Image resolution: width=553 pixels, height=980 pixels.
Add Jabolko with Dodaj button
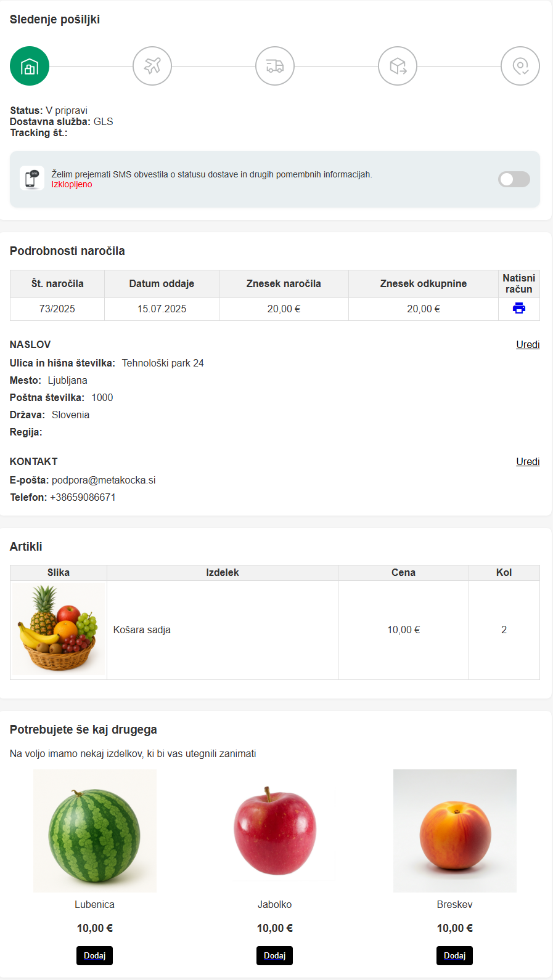tap(275, 955)
